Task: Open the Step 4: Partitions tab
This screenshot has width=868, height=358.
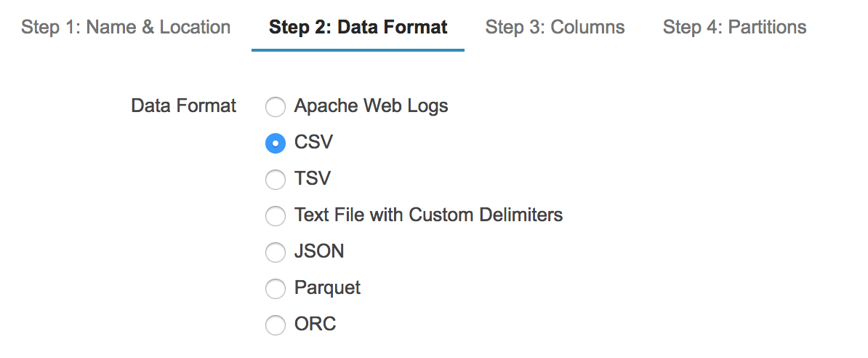Action: 734,28
